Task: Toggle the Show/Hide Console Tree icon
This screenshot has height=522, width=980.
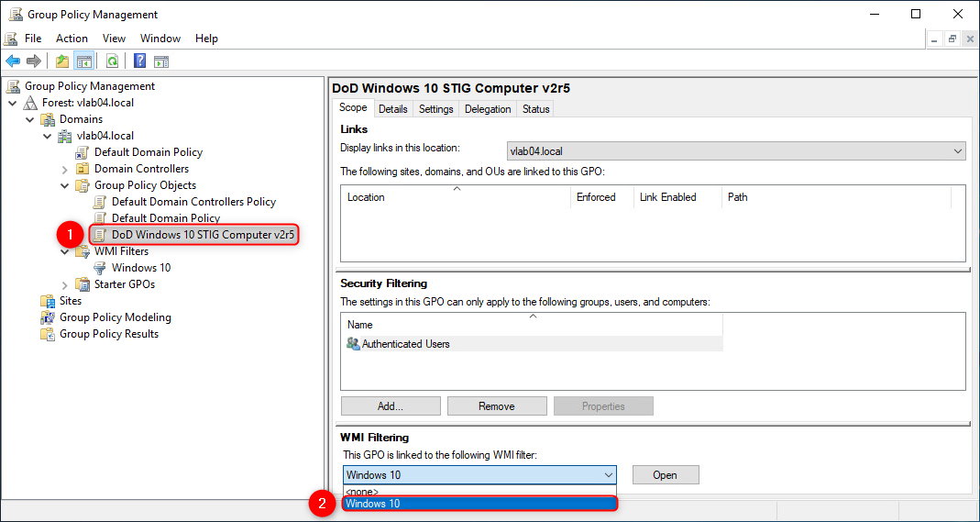Action: (83, 61)
